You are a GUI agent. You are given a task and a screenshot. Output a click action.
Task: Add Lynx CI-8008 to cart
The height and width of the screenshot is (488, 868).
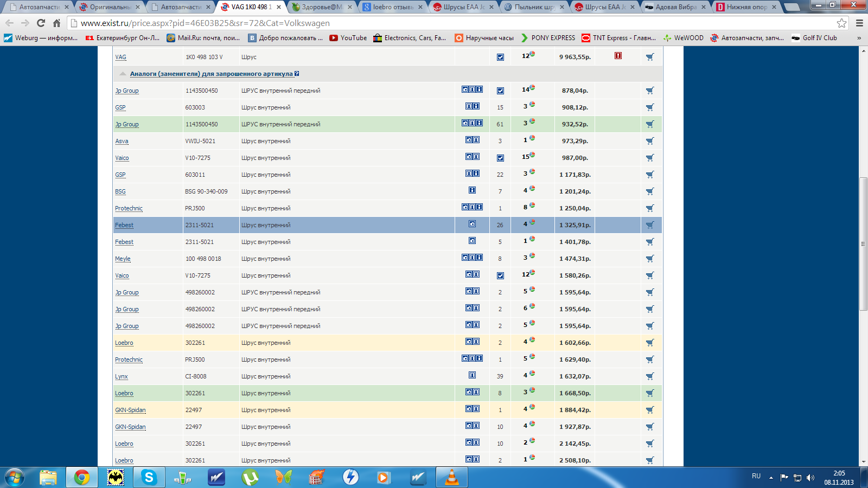[x=650, y=376]
